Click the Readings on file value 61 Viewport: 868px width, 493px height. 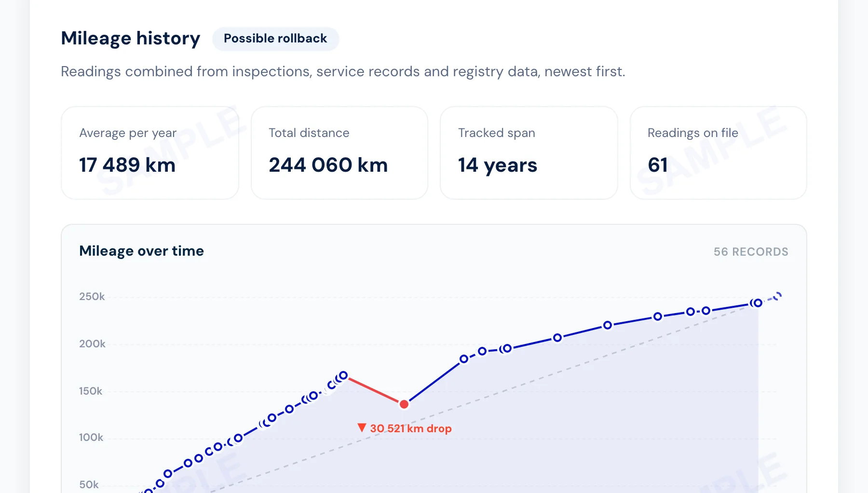pyautogui.click(x=658, y=165)
